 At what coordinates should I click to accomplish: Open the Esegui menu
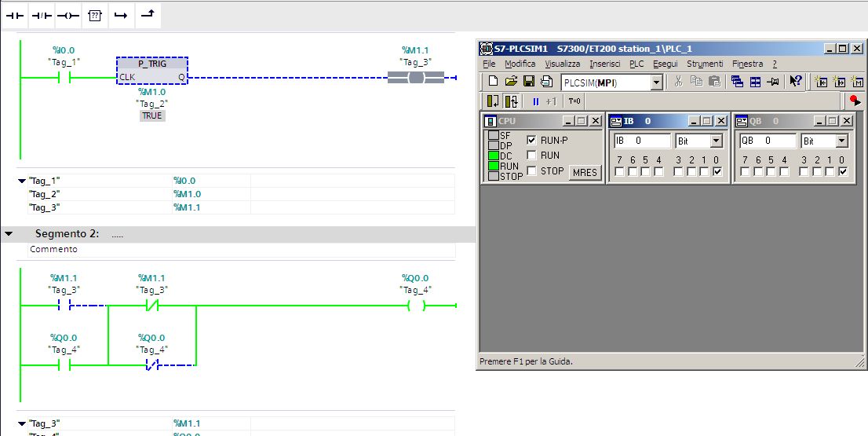(664, 64)
